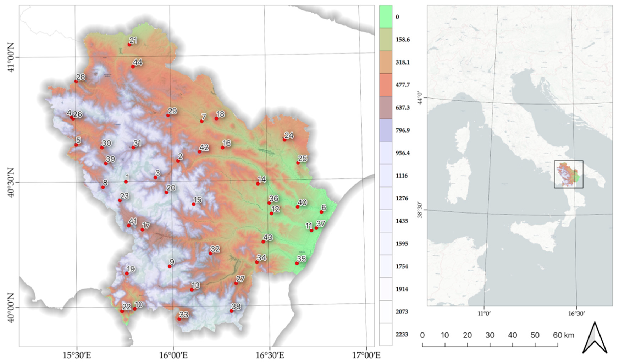Select the red marker labeled 29
This screenshot has height=364, width=619.
click(x=168, y=115)
